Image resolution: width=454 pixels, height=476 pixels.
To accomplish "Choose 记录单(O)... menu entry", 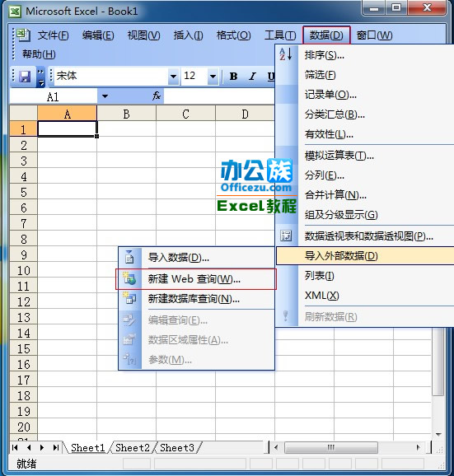I will [364, 95].
